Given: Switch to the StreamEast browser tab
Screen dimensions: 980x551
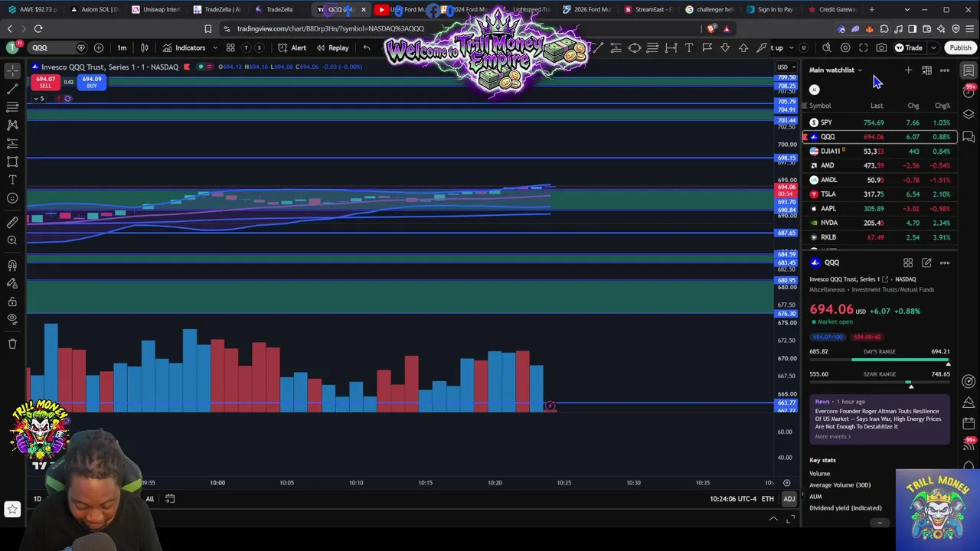Looking at the screenshot, I should (x=649, y=9).
